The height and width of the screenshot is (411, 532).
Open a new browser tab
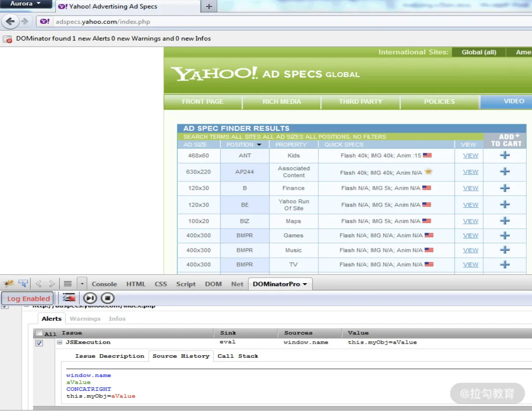click(x=209, y=6)
